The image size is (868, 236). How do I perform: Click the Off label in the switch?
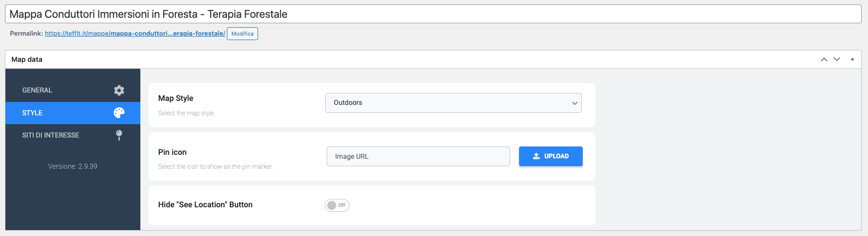point(342,205)
